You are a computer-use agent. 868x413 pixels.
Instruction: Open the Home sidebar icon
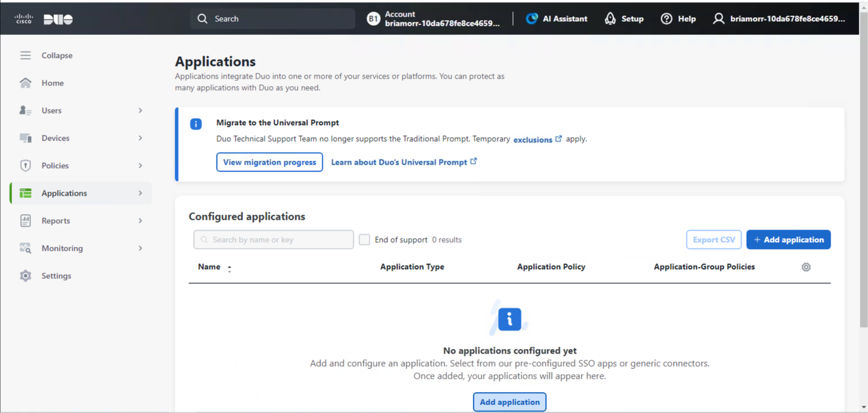click(25, 83)
